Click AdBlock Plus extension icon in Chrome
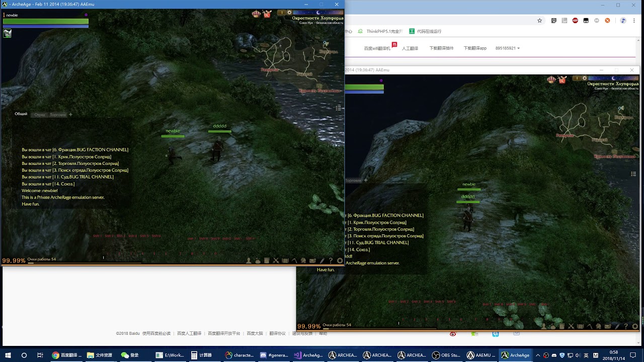This screenshot has height=362, width=644. 575,21
